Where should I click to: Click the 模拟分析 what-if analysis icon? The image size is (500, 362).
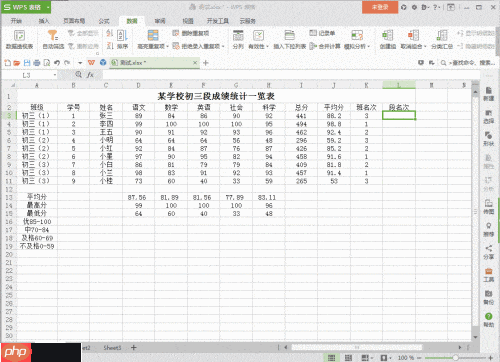coord(357,35)
